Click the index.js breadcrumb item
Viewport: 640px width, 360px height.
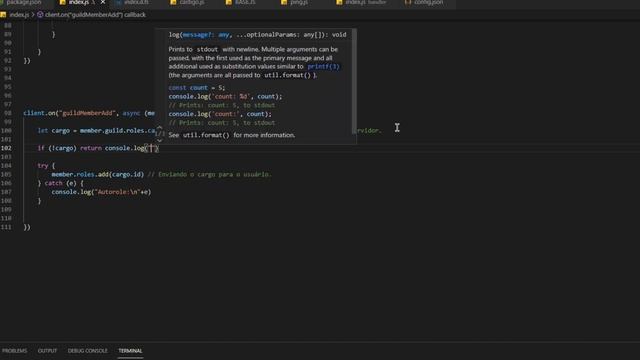click(19, 15)
